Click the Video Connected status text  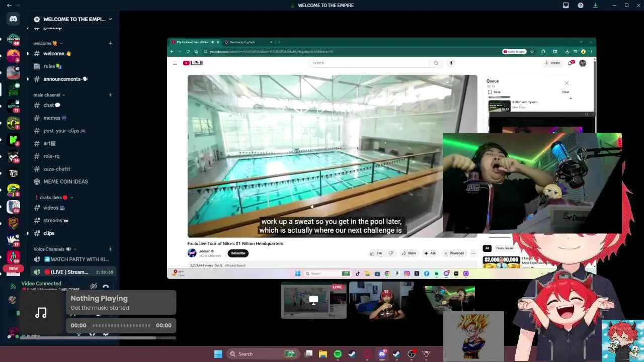coord(41,284)
